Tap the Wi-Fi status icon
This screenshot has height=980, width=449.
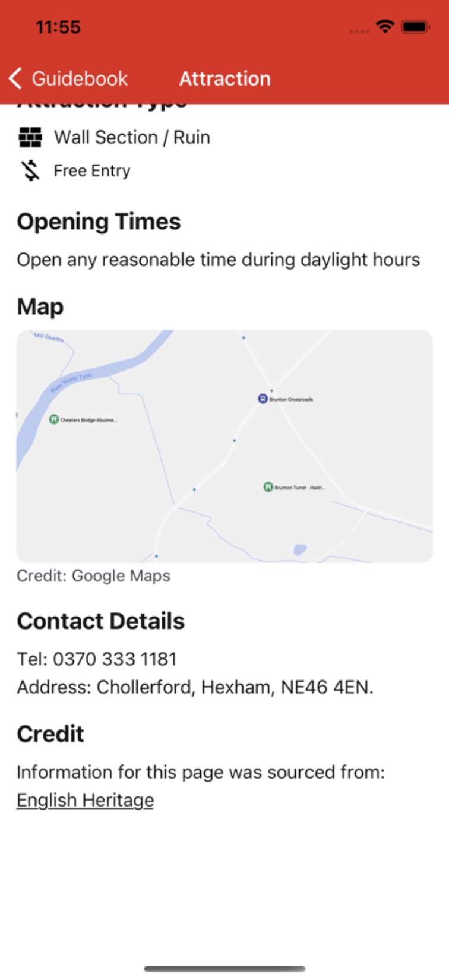point(385,27)
